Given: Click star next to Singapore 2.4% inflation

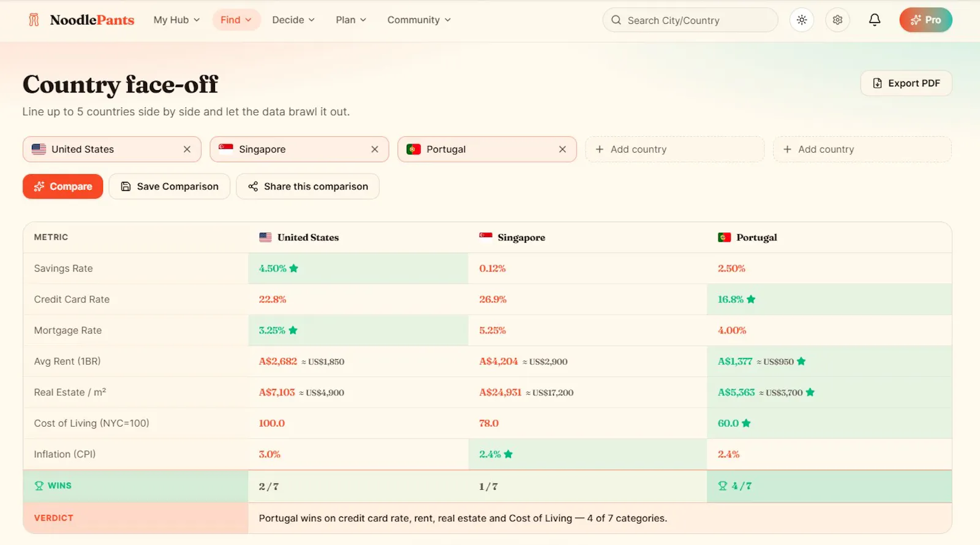Looking at the screenshot, I should tap(508, 454).
